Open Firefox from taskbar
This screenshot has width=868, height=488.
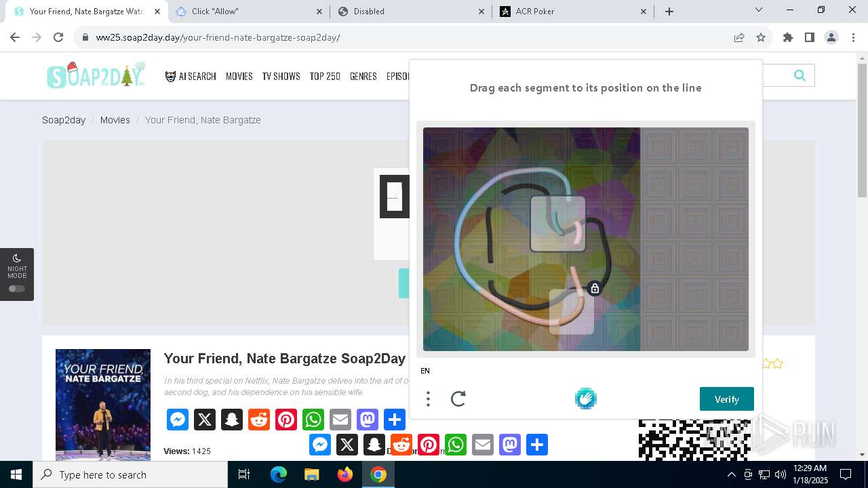click(x=345, y=474)
